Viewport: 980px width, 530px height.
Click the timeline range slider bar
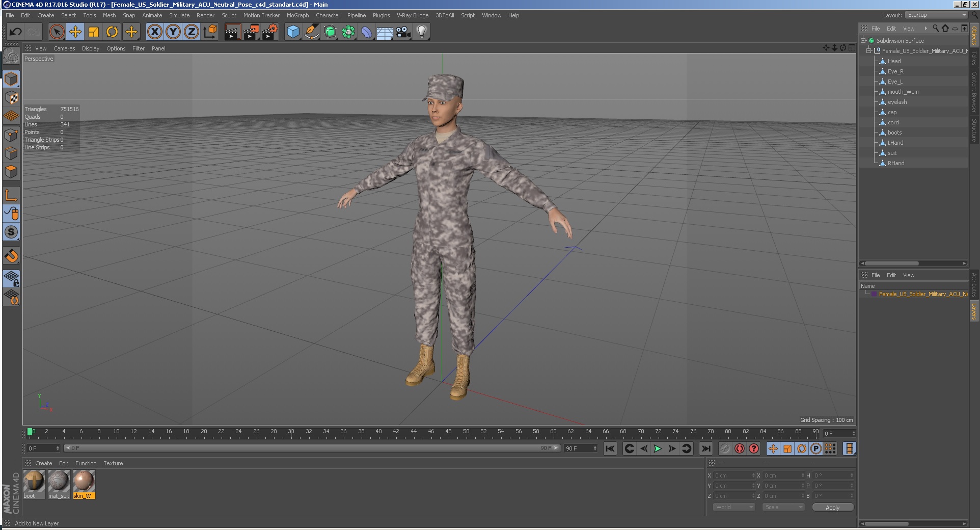coord(312,448)
